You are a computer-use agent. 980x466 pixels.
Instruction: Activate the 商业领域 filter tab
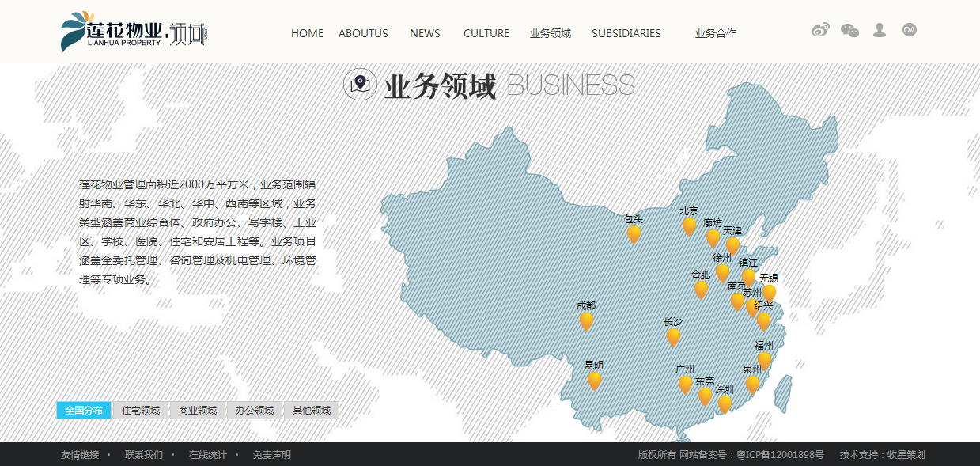(199, 410)
